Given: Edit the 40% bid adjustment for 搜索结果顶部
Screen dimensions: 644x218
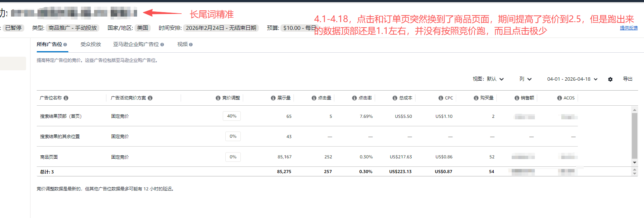Looking at the screenshot, I should [x=232, y=116].
